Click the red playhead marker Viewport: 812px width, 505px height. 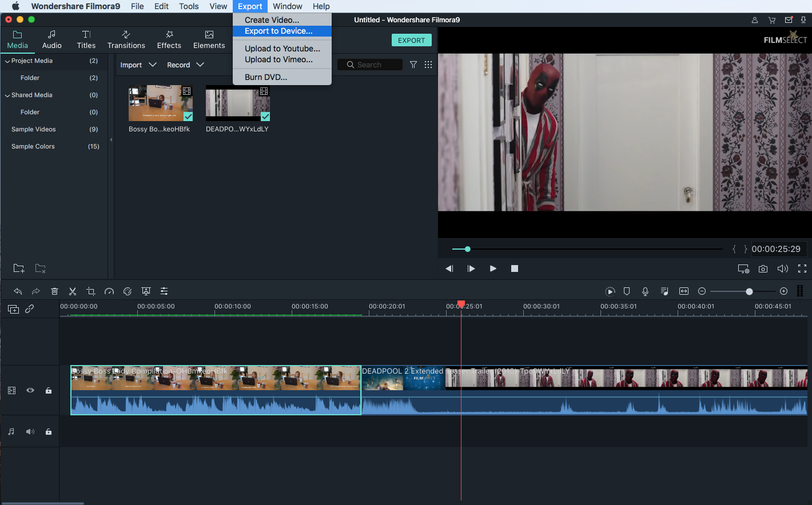pyautogui.click(x=461, y=304)
